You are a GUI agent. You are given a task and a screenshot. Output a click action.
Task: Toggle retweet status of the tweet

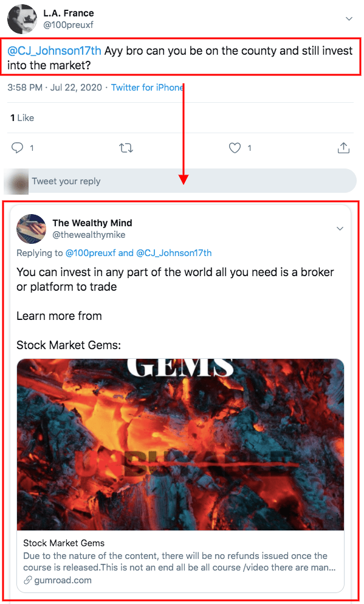[x=126, y=147]
